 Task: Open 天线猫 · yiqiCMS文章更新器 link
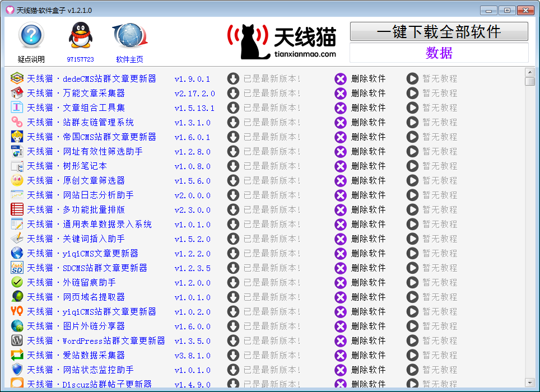click(x=83, y=253)
